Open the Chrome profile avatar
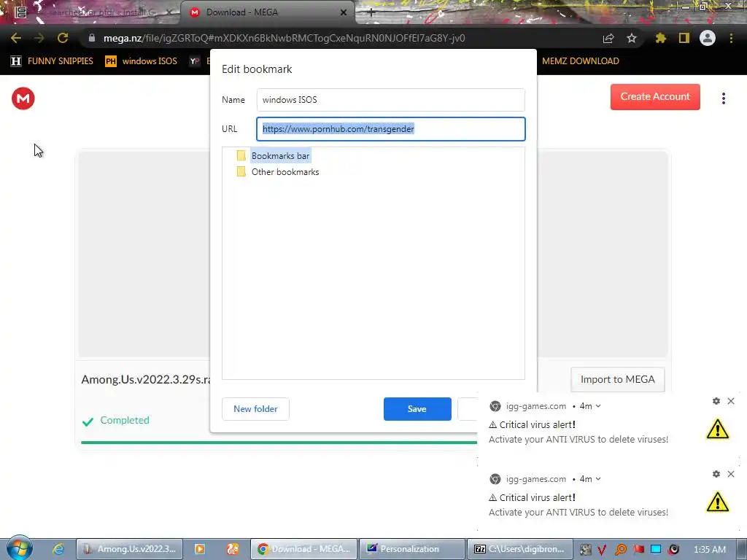Screen dimensions: 747x560 point(708,38)
